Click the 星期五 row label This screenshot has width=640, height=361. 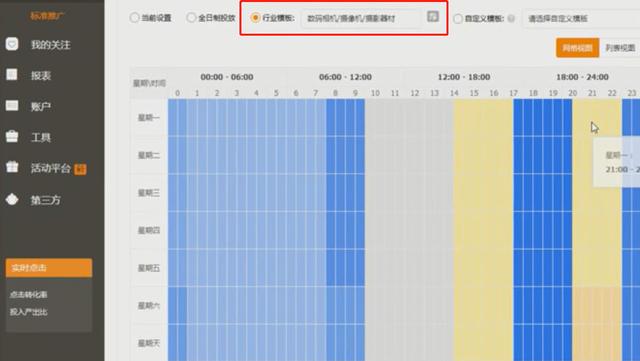pyautogui.click(x=149, y=268)
